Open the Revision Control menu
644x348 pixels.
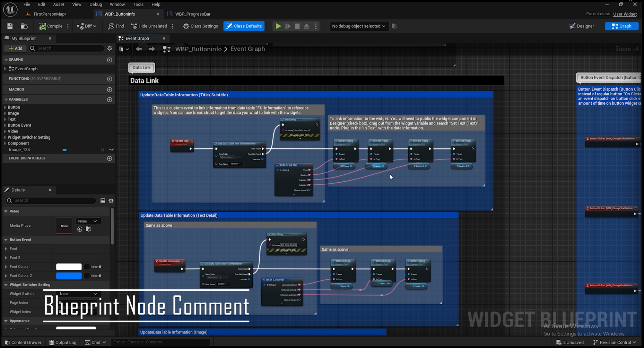pos(615,342)
